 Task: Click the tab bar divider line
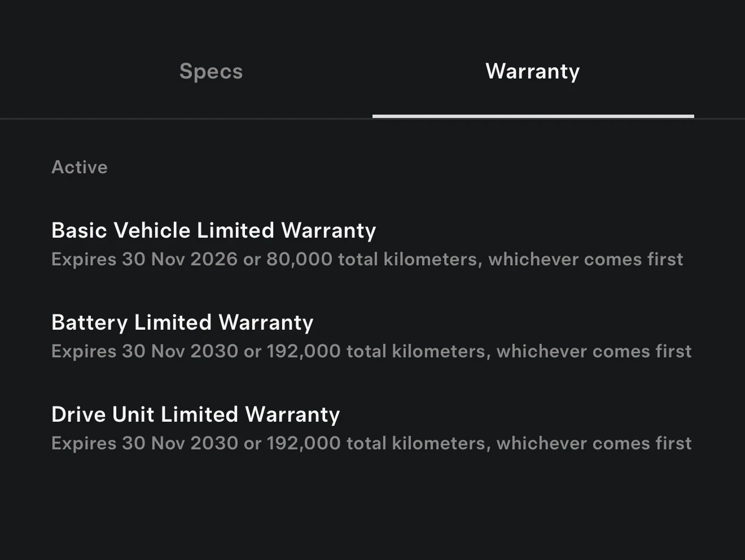186,119
